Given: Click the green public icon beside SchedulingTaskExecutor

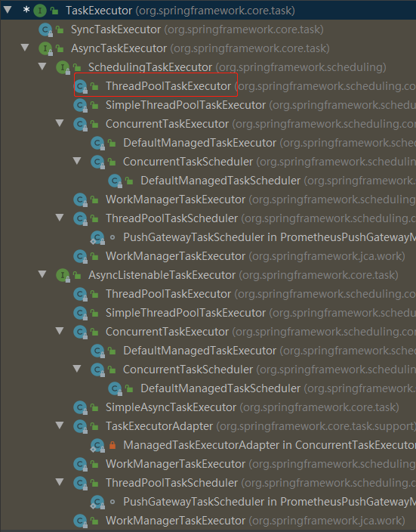Looking at the screenshot, I should coord(77,67).
